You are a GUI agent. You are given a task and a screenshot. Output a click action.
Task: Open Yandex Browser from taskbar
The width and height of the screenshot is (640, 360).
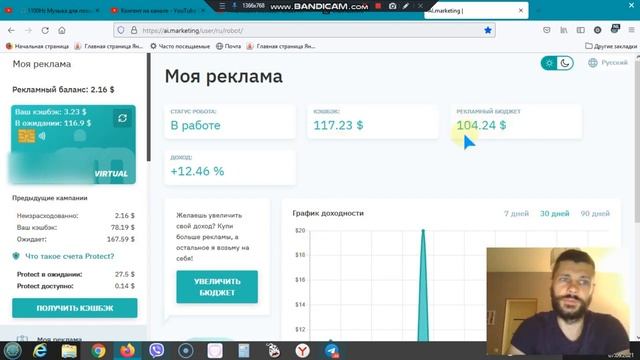pyautogui.click(x=302, y=351)
